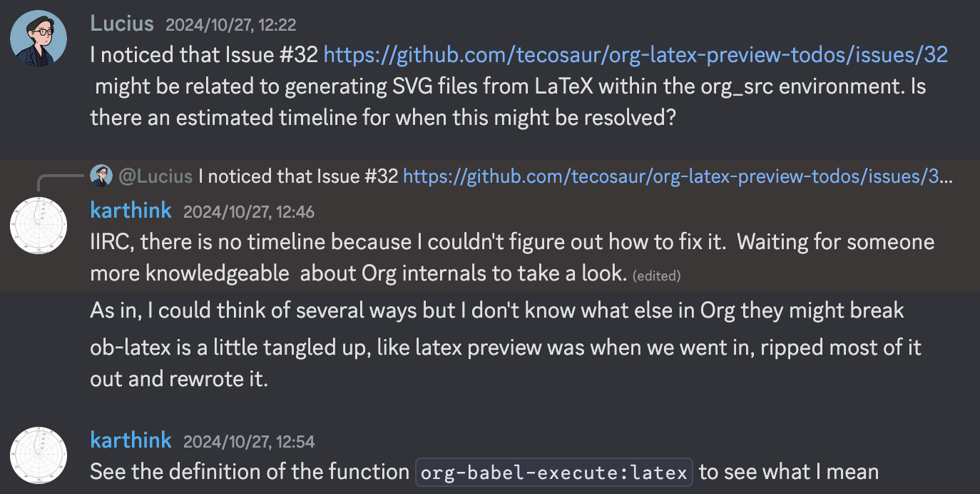Open the full GitHub issues/32 link
980x494 pixels.
click(x=636, y=56)
